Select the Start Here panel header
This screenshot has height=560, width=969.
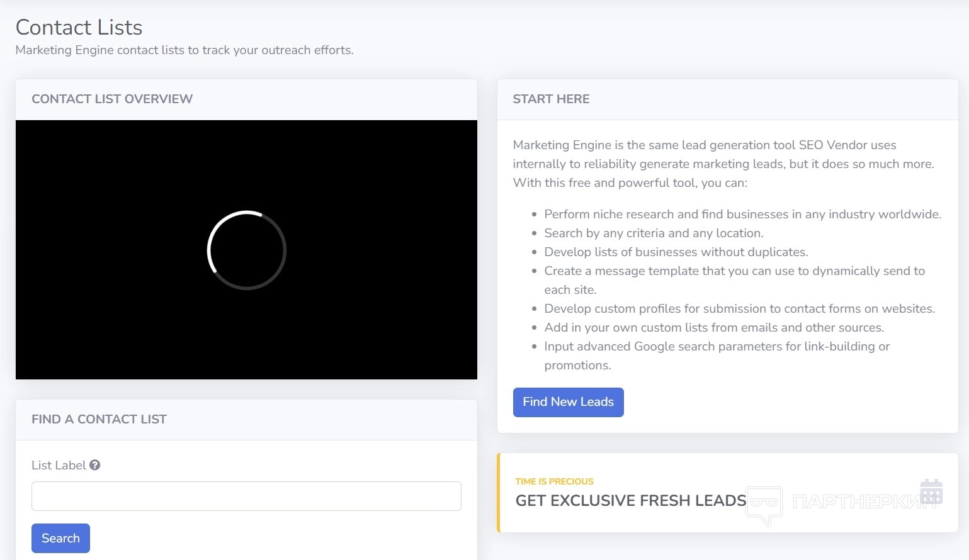point(551,99)
